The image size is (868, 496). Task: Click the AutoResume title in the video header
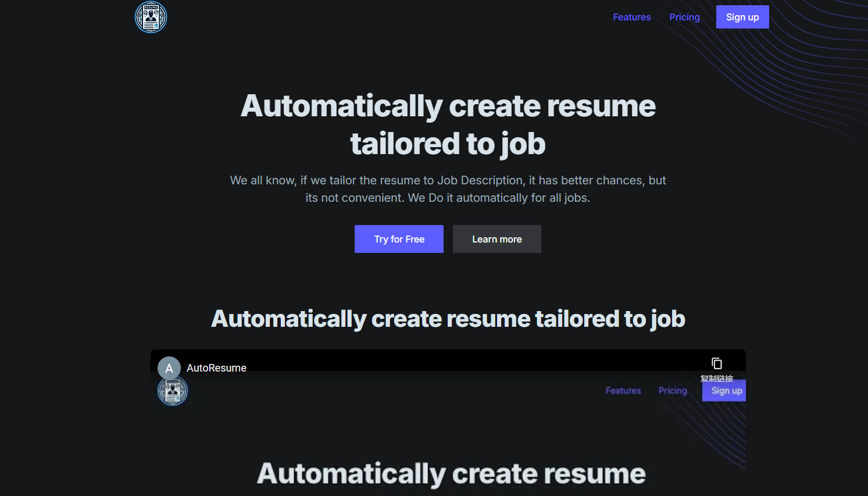[x=216, y=367]
